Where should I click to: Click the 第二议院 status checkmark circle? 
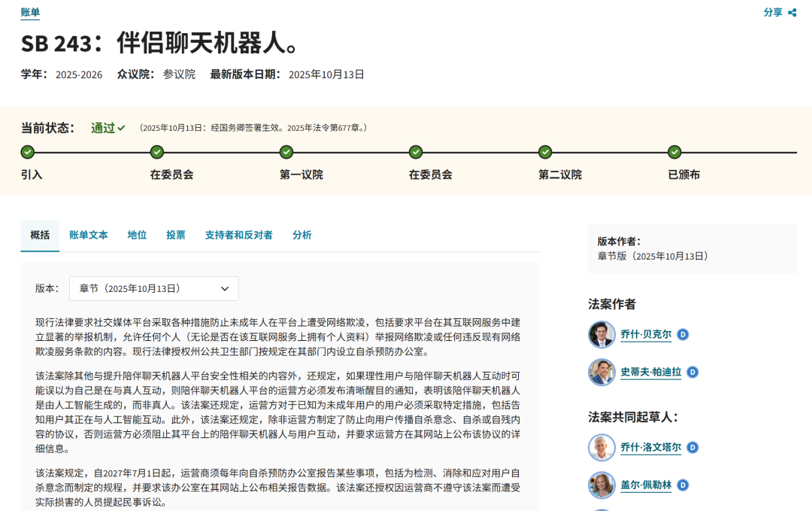[x=545, y=152]
